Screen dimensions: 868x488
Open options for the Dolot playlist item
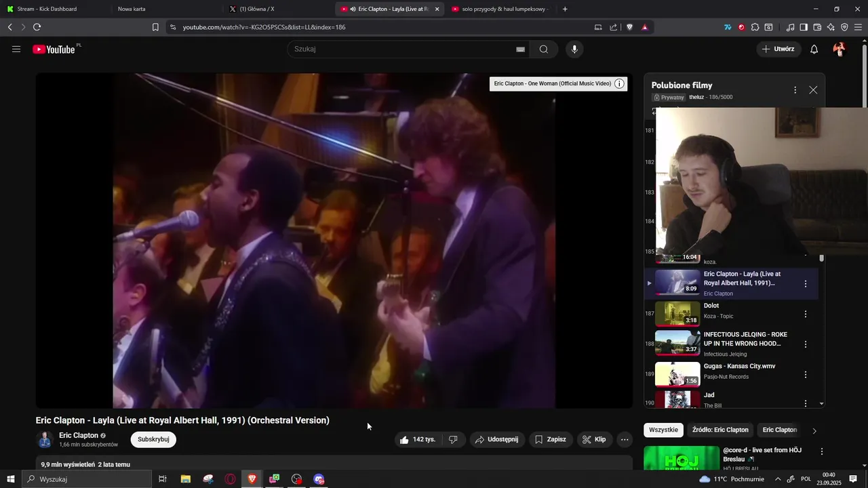coord(806,314)
